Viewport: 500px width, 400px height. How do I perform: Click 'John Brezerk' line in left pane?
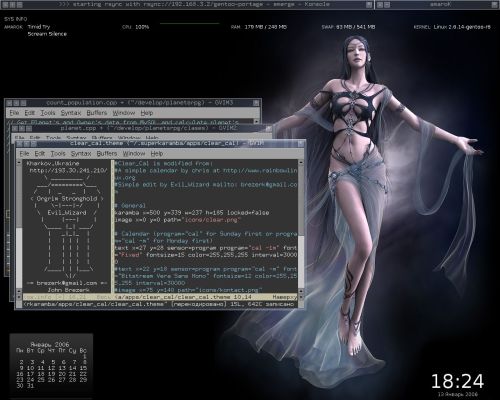coord(68,290)
